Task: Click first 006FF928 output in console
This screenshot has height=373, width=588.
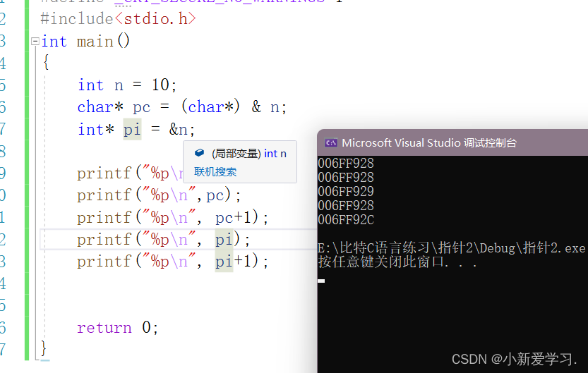Action: tap(346, 164)
